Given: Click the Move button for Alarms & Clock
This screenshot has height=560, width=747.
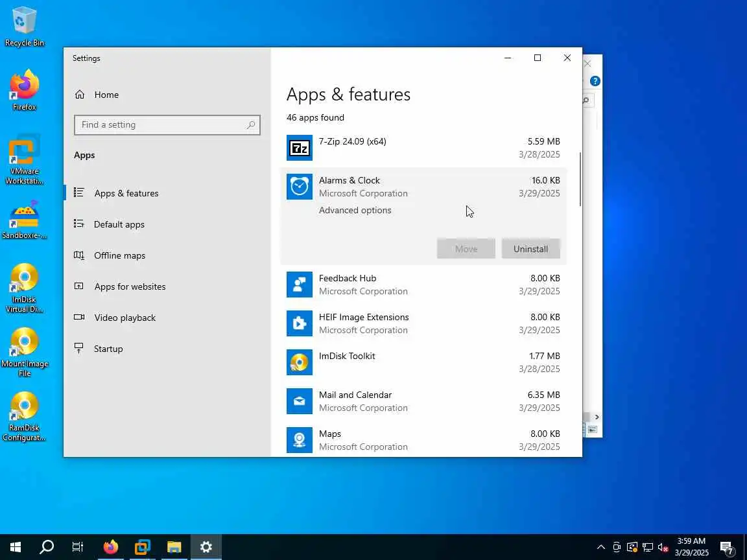Looking at the screenshot, I should point(466,249).
